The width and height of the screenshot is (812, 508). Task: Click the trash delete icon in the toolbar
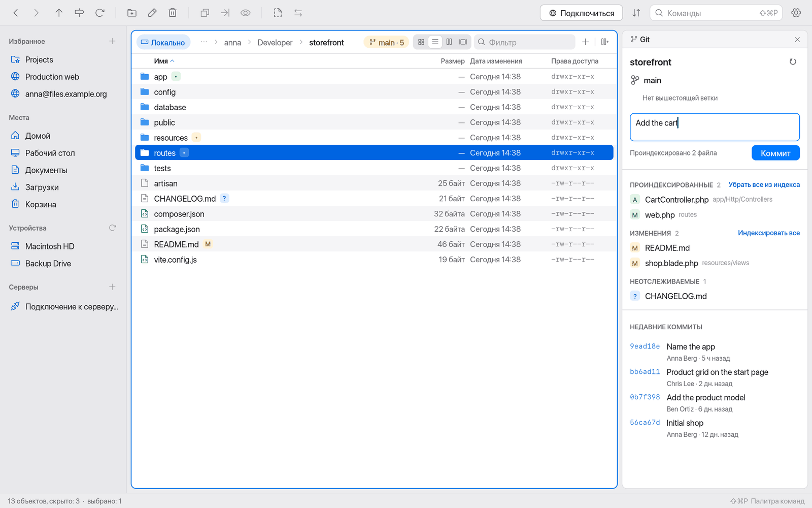(x=173, y=13)
